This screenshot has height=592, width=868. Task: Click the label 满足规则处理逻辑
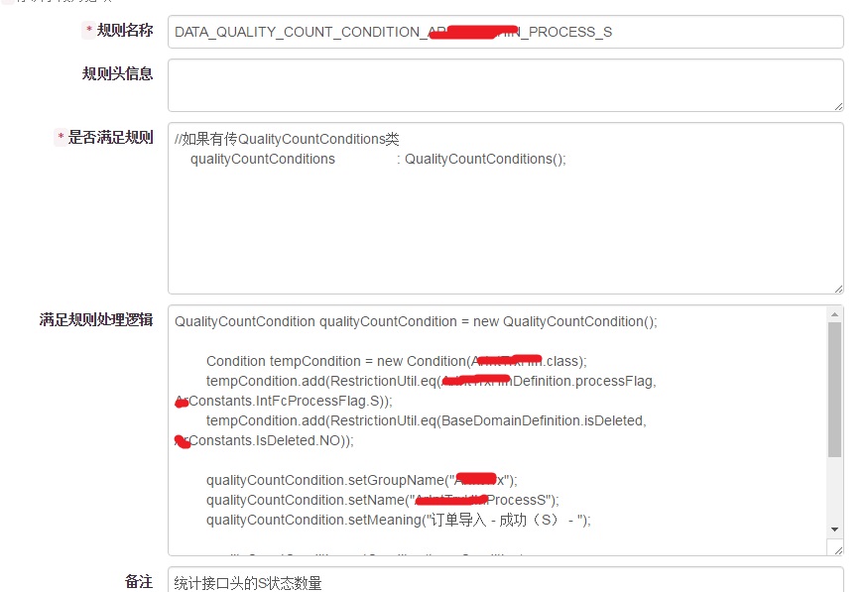click(96, 319)
